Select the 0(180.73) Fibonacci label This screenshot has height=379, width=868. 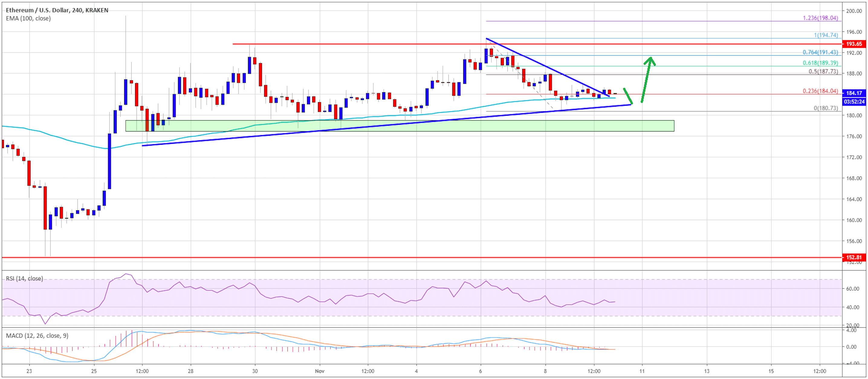[826, 108]
